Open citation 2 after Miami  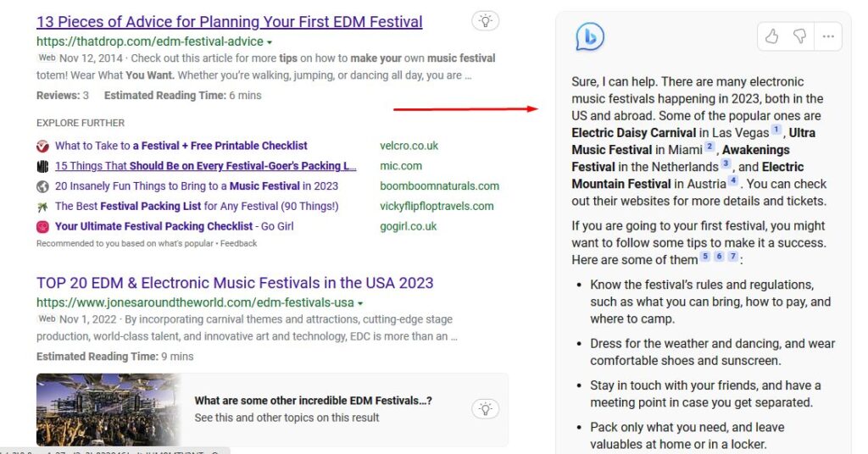coord(709,147)
